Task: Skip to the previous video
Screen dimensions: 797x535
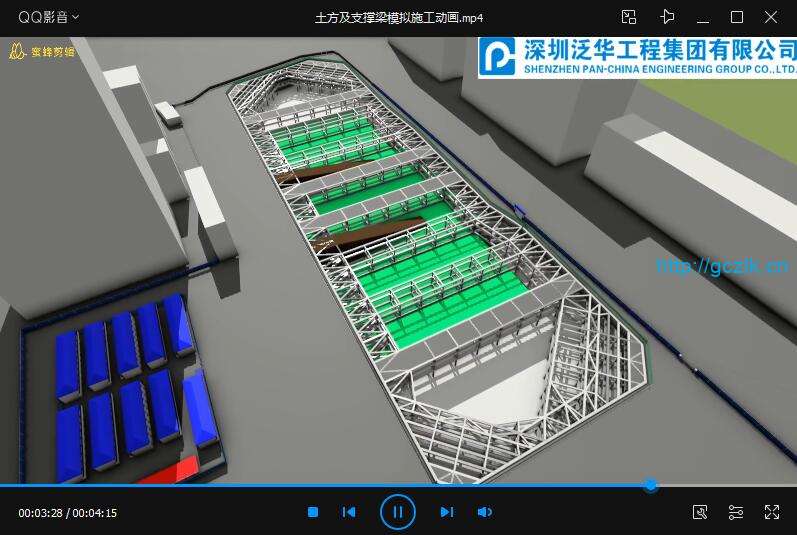Action: (349, 512)
